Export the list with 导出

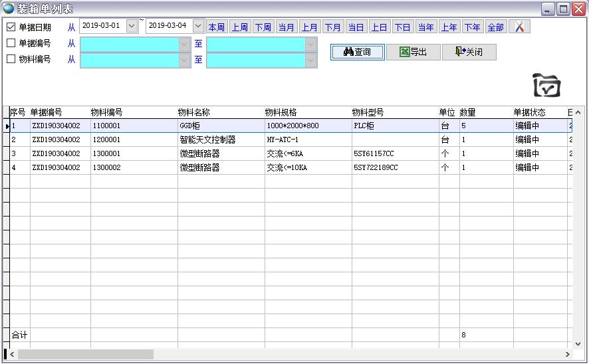click(x=413, y=52)
